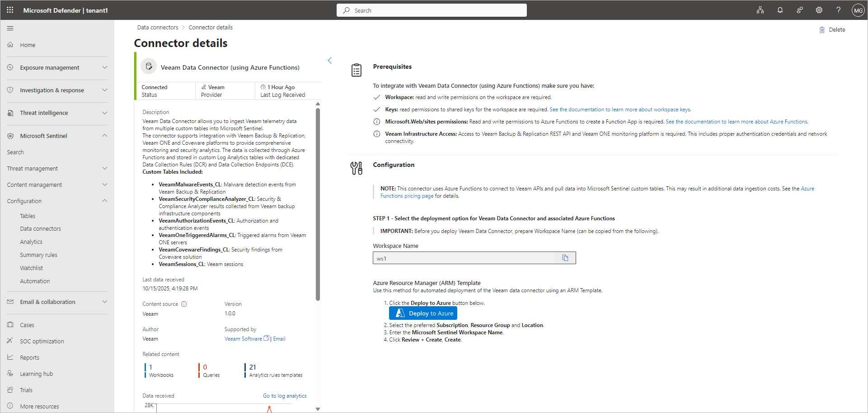Open Data connectors in sidebar
The height and width of the screenshot is (413, 868).
(x=40, y=229)
